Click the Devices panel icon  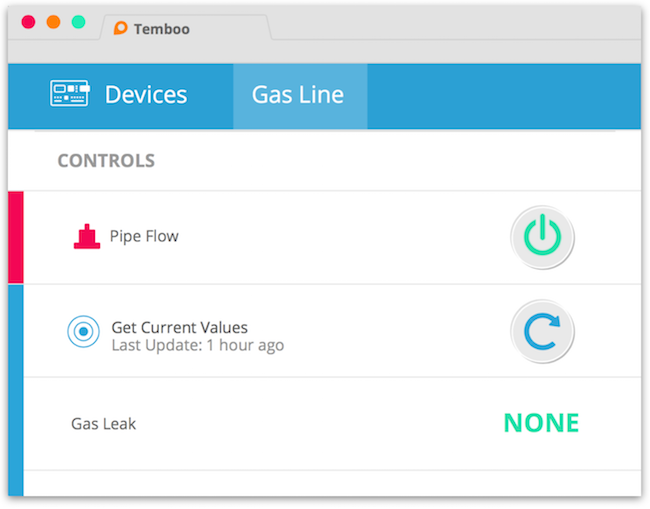pos(69,95)
